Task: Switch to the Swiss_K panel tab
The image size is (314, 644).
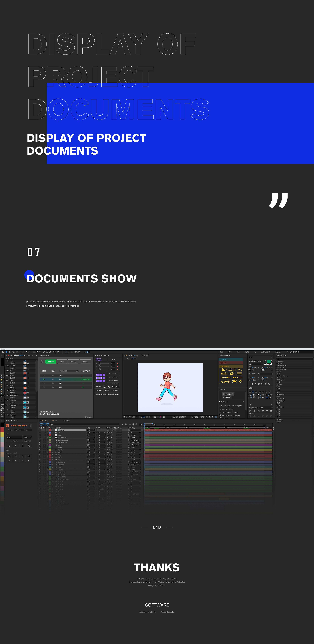Action: click(30, 355)
